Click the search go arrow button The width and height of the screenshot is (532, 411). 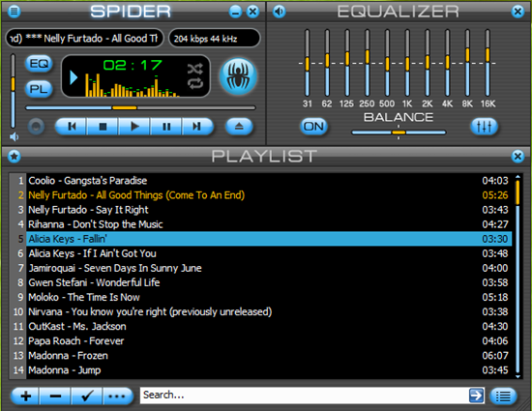(x=476, y=396)
